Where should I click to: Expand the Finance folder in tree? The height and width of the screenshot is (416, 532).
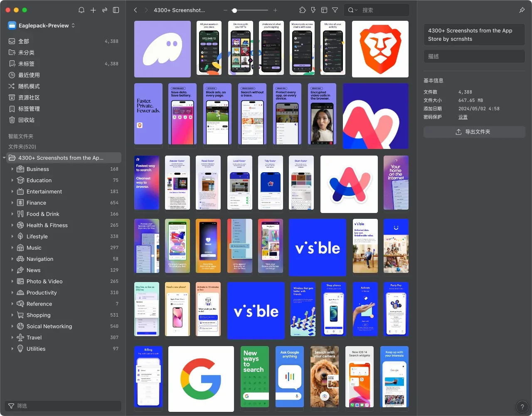click(x=12, y=203)
